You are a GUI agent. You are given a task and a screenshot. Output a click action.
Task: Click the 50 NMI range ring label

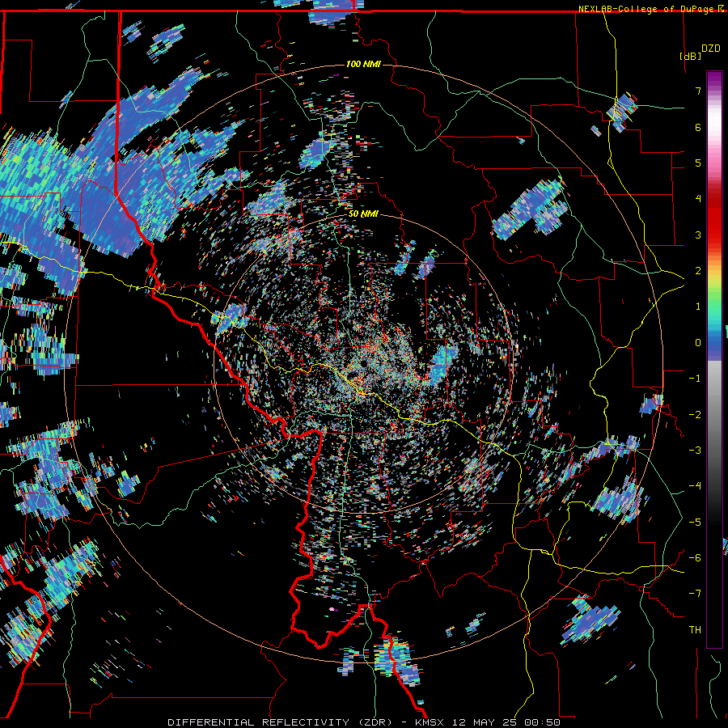click(363, 214)
